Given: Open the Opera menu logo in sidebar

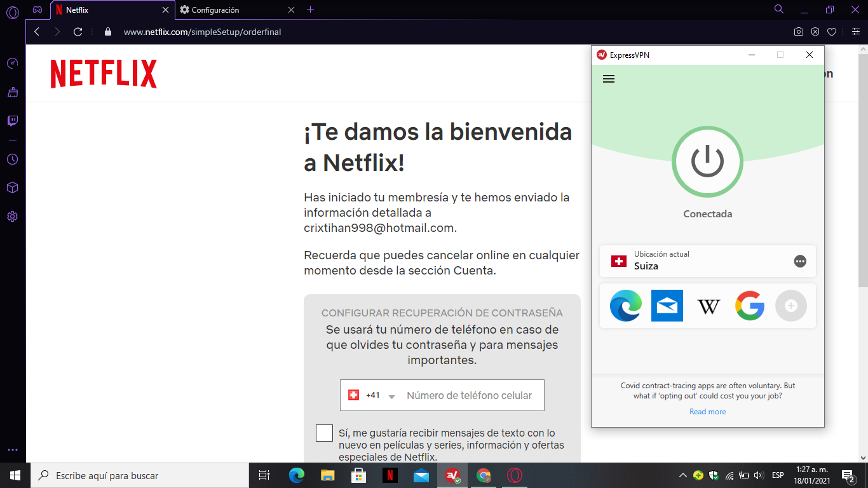Looking at the screenshot, I should (x=12, y=11).
